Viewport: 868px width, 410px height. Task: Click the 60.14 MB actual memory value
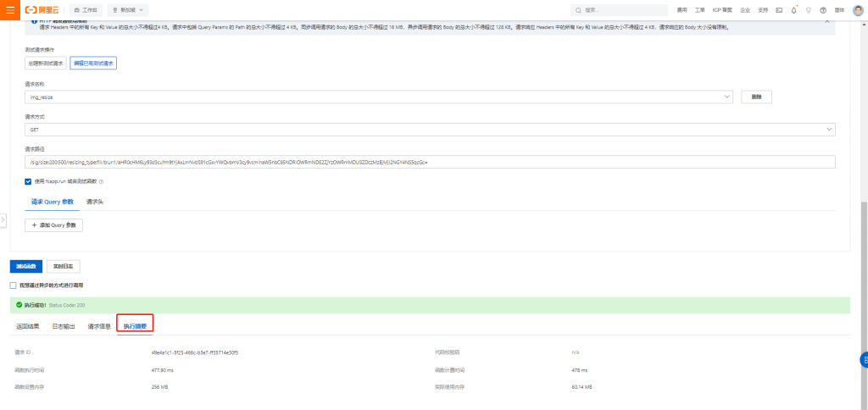[581, 387]
